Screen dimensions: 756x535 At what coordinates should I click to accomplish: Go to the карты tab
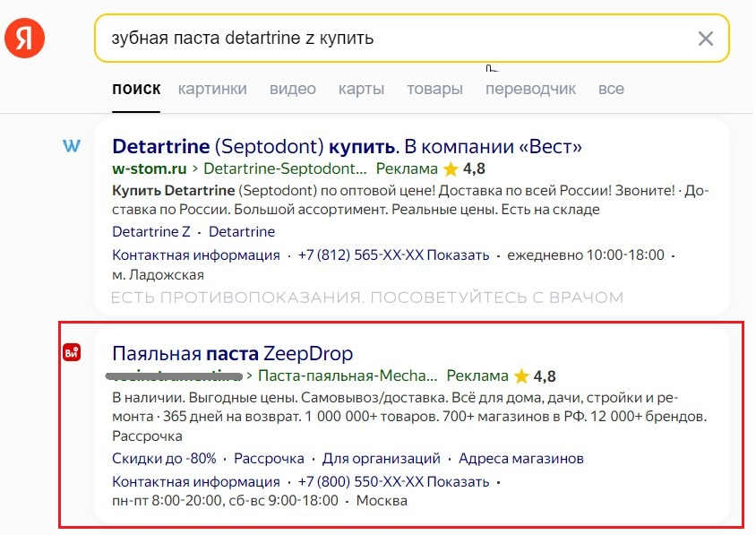(x=361, y=89)
